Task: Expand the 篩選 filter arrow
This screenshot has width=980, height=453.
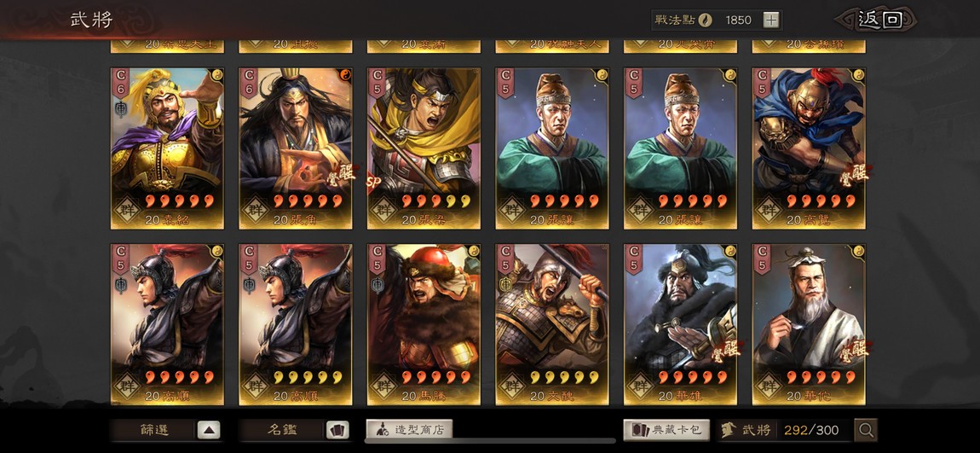Action: pyautogui.click(x=209, y=430)
